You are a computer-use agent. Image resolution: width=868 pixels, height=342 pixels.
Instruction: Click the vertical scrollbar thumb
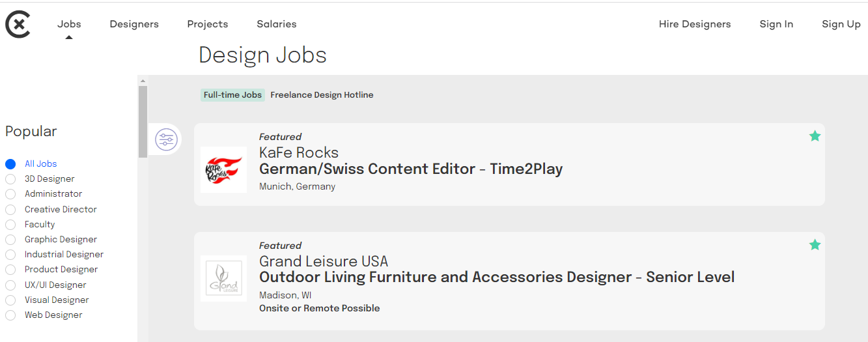(x=143, y=122)
